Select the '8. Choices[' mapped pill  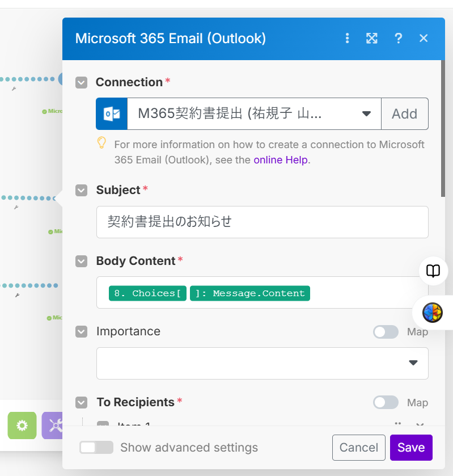click(x=147, y=293)
